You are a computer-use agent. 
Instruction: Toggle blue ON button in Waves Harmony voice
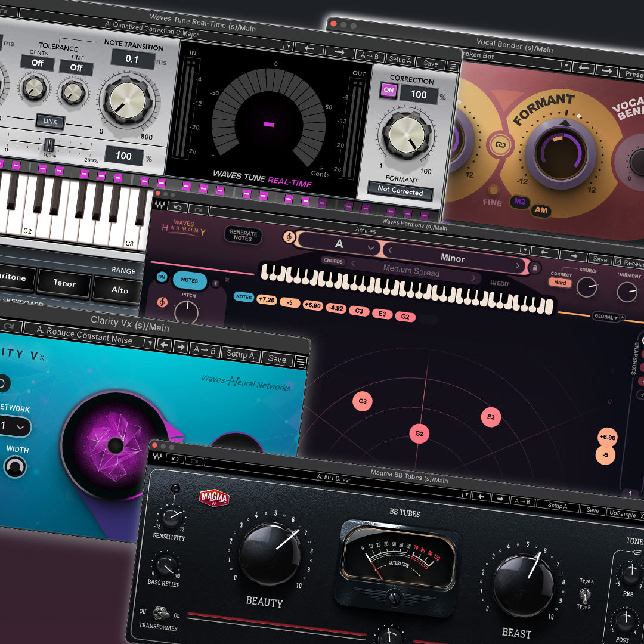pyautogui.click(x=162, y=277)
